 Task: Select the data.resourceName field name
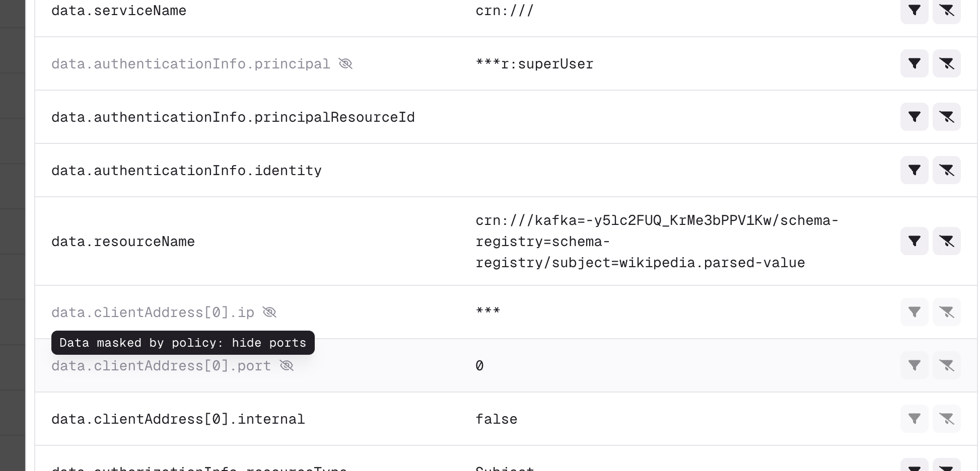tap(123, 242)
